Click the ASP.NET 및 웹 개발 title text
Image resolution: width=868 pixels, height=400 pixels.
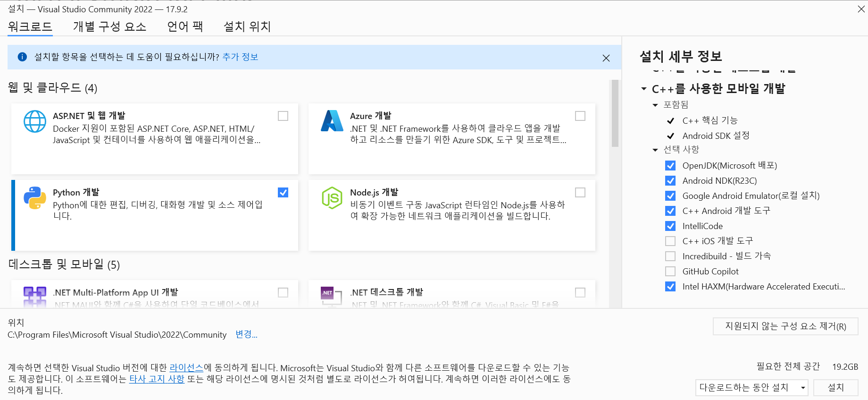[x=89, y=116]
